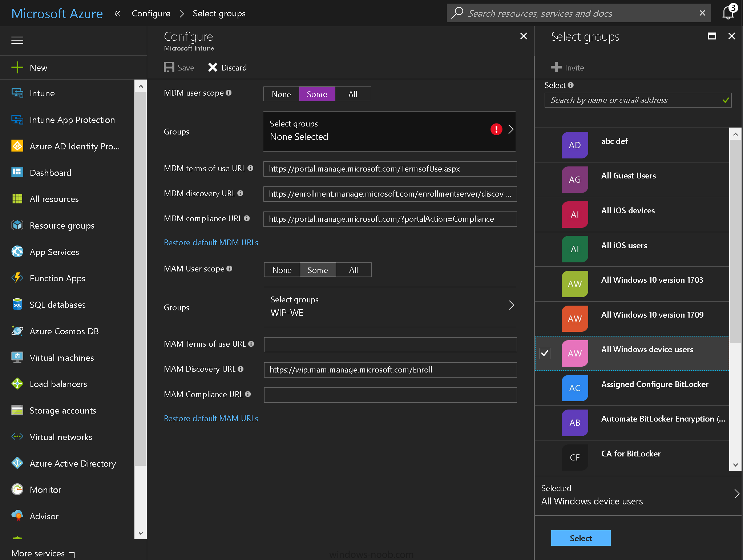
Task: Click Configure in the breadcrumb
Action: tap(151, 13)
